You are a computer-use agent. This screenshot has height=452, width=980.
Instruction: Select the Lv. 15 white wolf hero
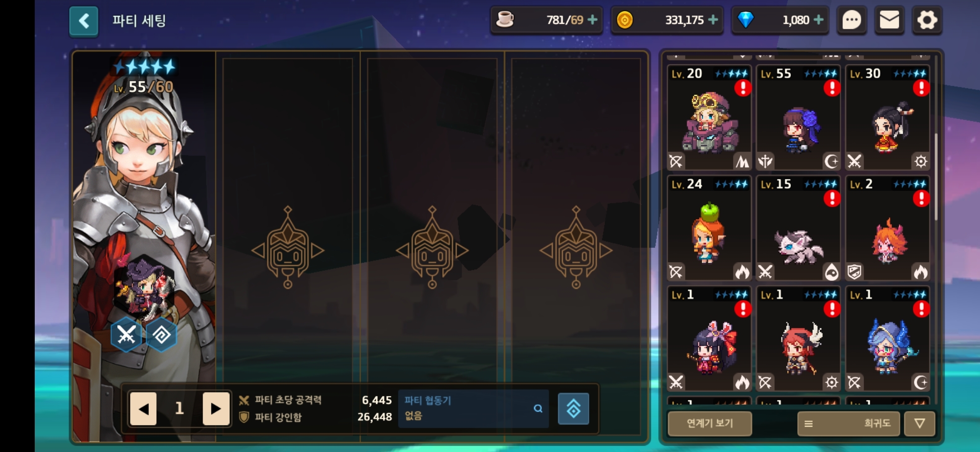(x=798, y=228)
